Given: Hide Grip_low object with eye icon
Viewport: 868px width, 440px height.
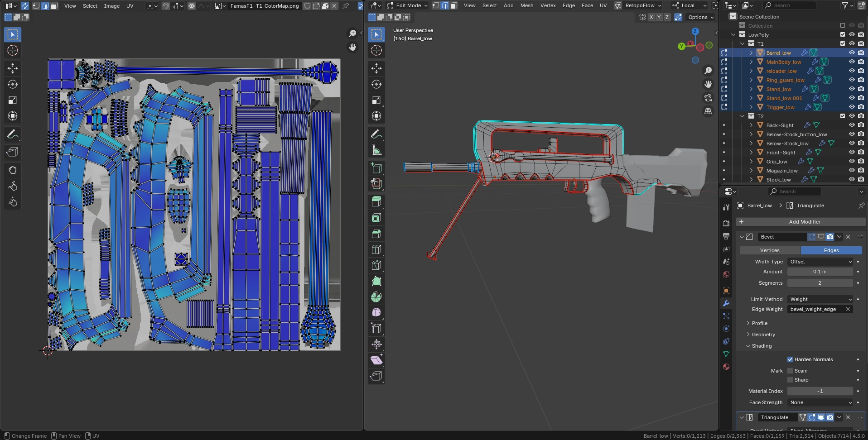Looking at the screenshot, I should [x=852, y=162].
